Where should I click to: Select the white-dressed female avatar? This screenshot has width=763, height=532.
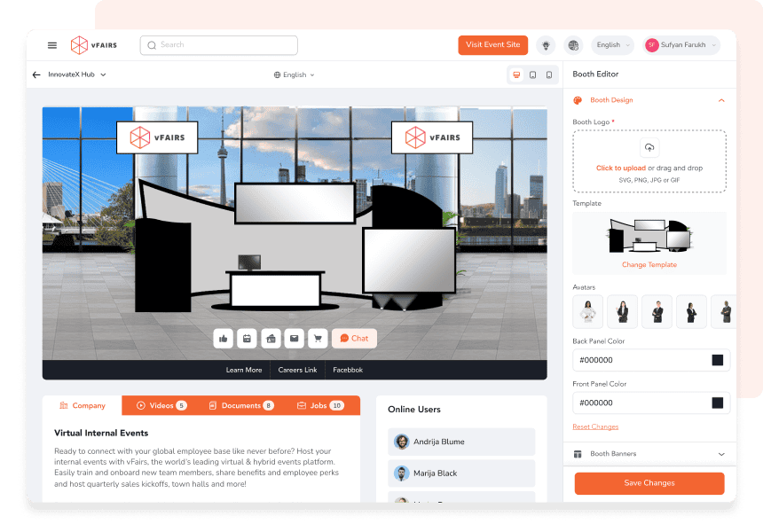point(588,312)
